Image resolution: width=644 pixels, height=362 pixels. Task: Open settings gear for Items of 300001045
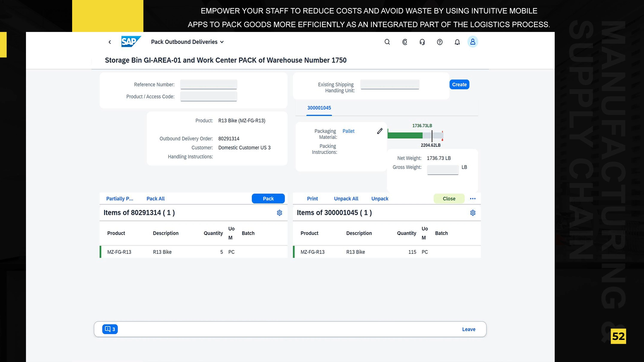pyautogui.click(x=472, y=213)
